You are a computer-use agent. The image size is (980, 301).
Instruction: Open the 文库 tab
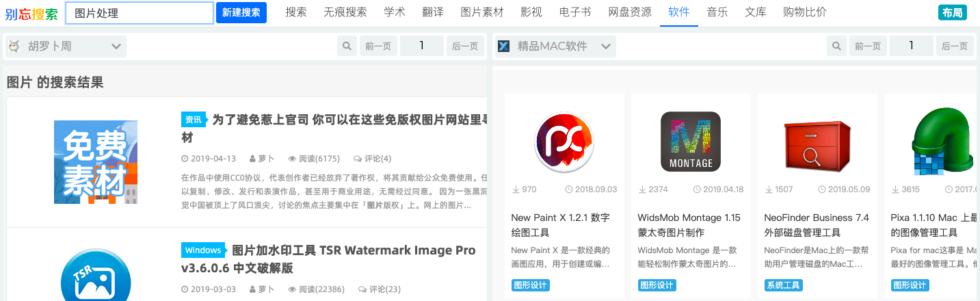click(756, 12)
